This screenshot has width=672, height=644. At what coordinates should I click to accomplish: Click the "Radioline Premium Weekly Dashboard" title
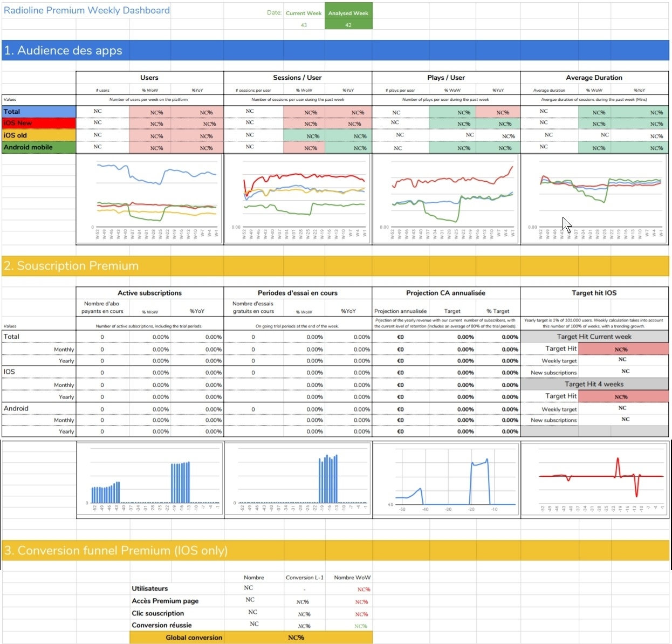86,10
